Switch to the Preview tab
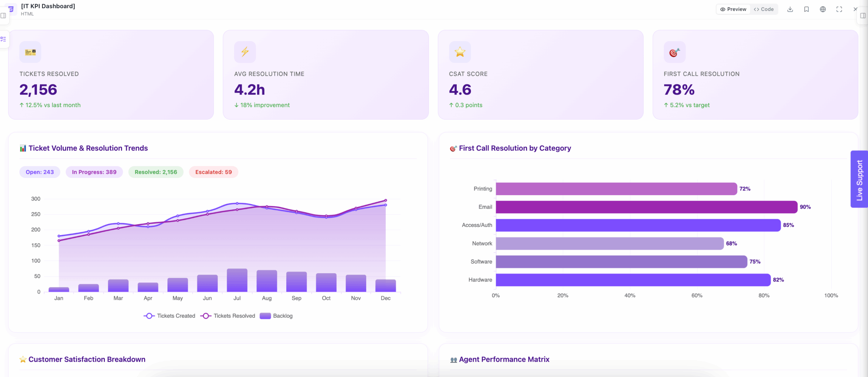The width and height of the screenshot is (868, 377). [733, 9]
